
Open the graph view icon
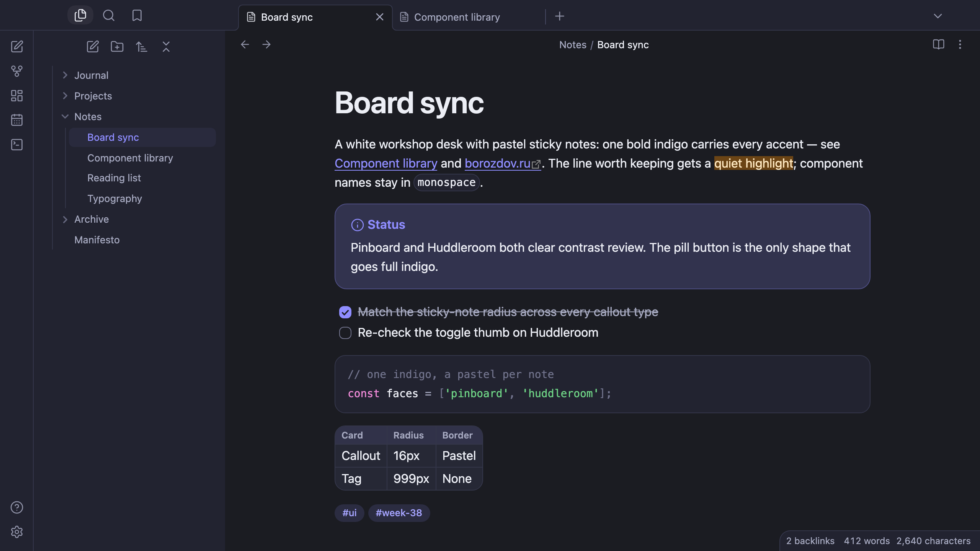click(x=17, y=71)
